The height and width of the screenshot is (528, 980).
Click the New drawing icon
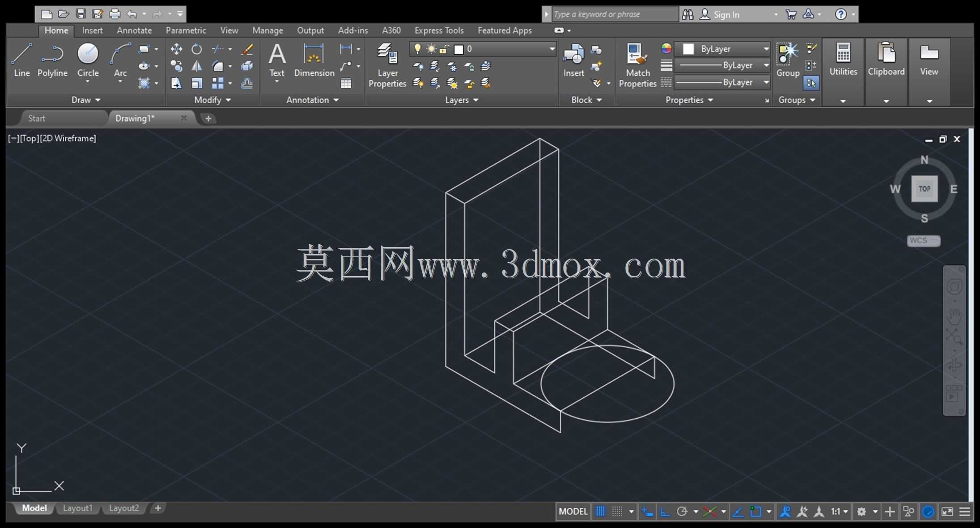[47, 14]
